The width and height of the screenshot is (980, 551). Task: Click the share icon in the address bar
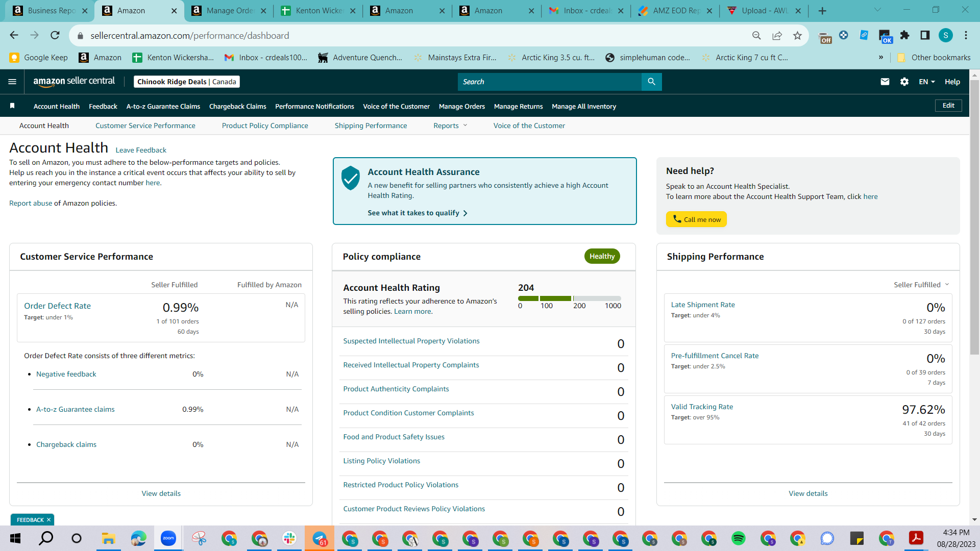777,35
